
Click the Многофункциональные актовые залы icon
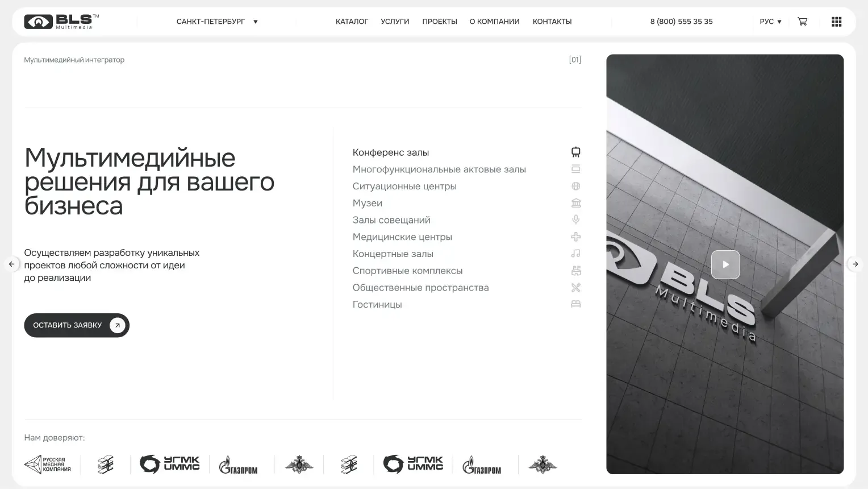point(575,169)
